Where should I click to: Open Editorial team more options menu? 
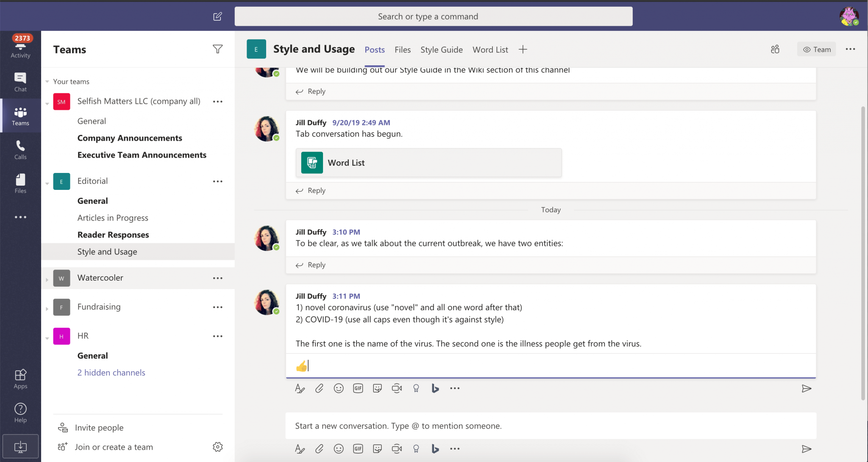pos(217,181)
